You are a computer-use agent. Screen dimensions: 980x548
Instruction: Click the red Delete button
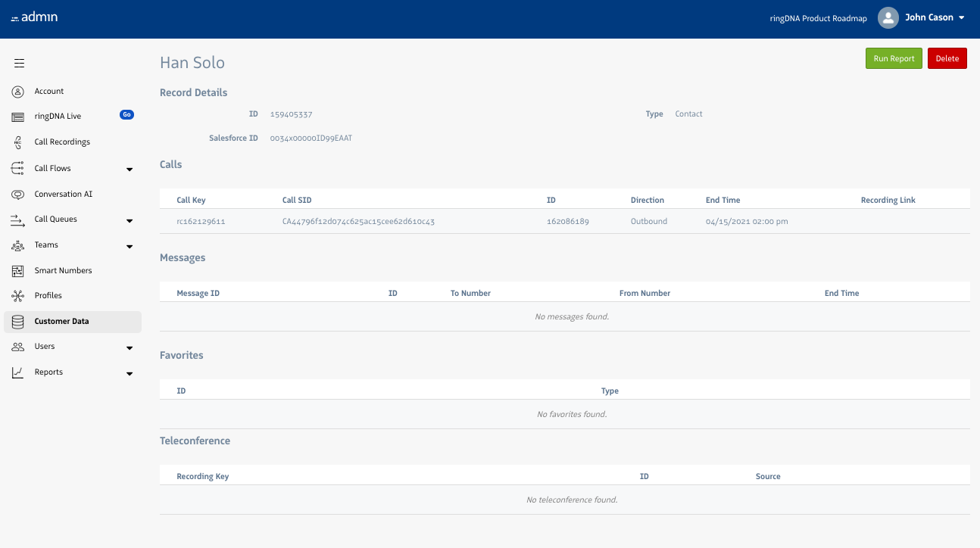coord(947,58)
